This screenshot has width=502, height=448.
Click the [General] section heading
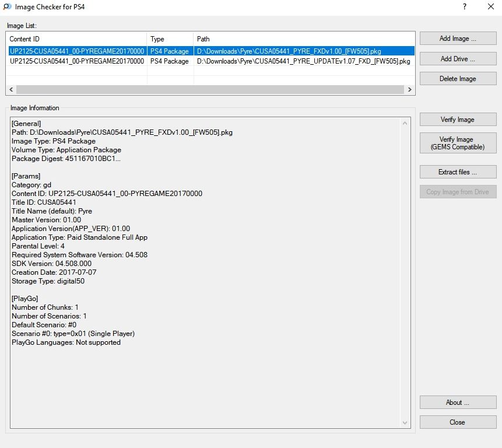pos(26,124)
